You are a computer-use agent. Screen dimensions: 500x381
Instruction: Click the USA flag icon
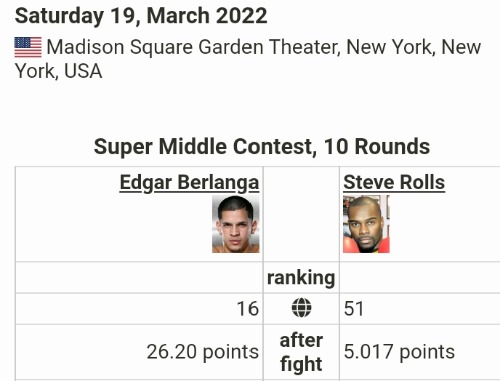tap(28, 47)
